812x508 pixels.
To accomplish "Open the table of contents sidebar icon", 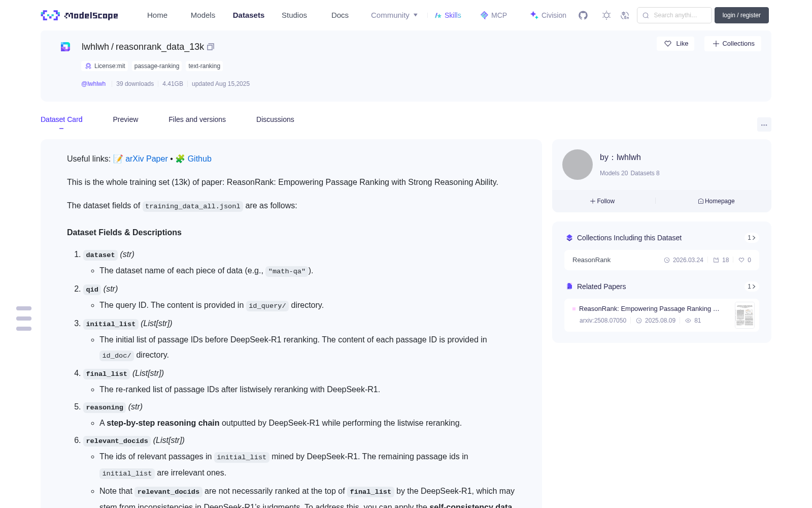I will pyautogui.click(x=24, y=319).
